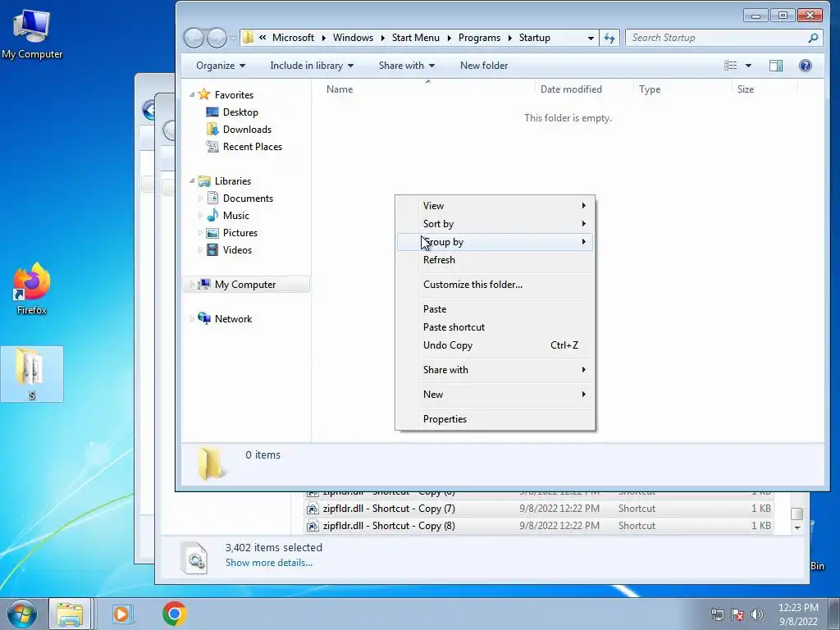This screenshot has width=840, height=630.
Task: Select zipfldr.dll - Shortcut - Copy (7)
Action: pos(538,509)
